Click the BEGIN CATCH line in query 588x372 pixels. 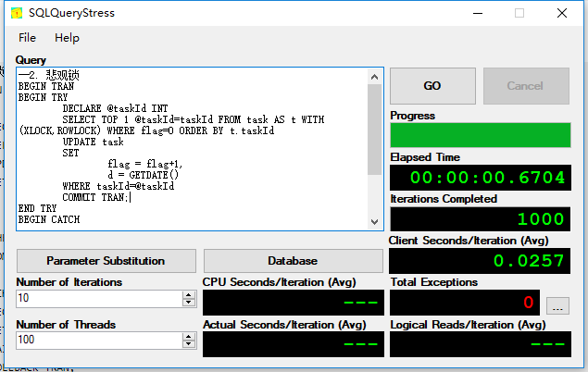tap(49, 219)
